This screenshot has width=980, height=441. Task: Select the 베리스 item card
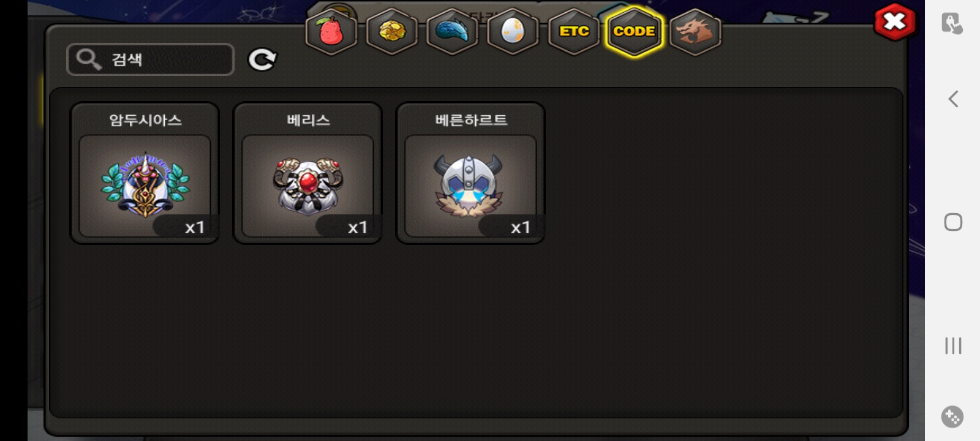[x=307, y=173]
